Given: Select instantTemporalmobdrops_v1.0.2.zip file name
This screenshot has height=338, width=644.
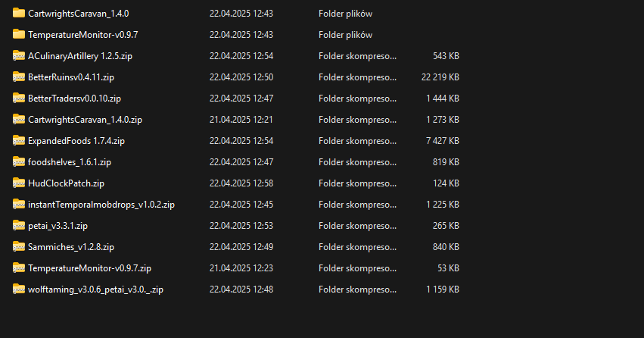Looking at the screenshot, I should [101, 205].
